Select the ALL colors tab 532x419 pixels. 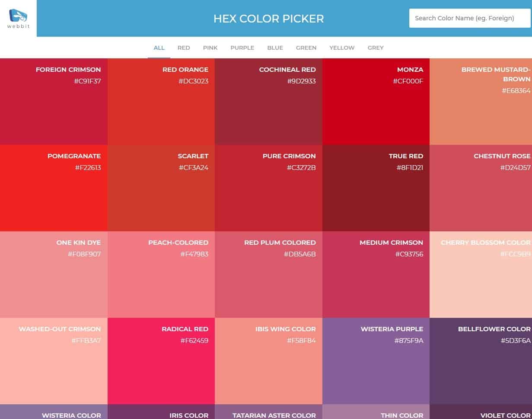coord(159,48)
